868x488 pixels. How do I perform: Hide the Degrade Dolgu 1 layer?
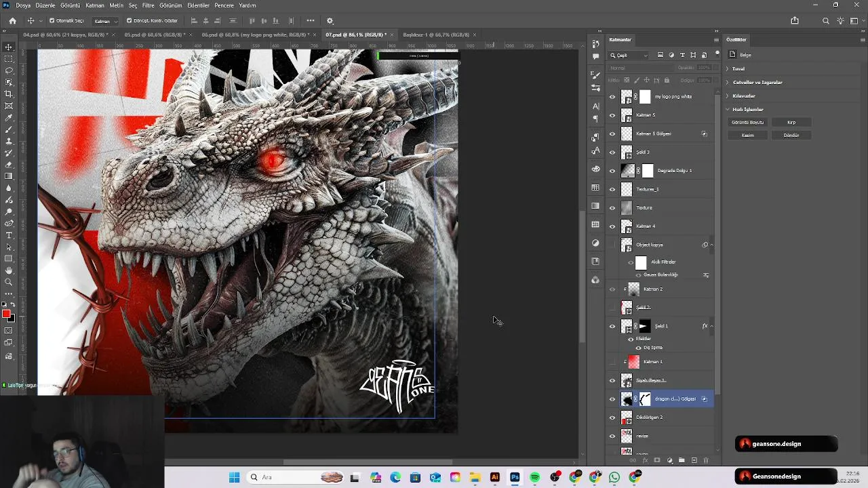pyautogui.click(x=612, y=171)
